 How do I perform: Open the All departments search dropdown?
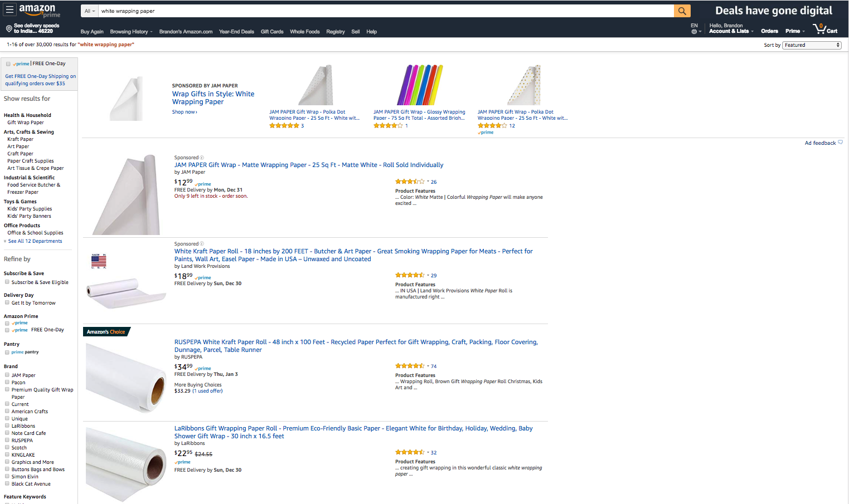point(89,11)
